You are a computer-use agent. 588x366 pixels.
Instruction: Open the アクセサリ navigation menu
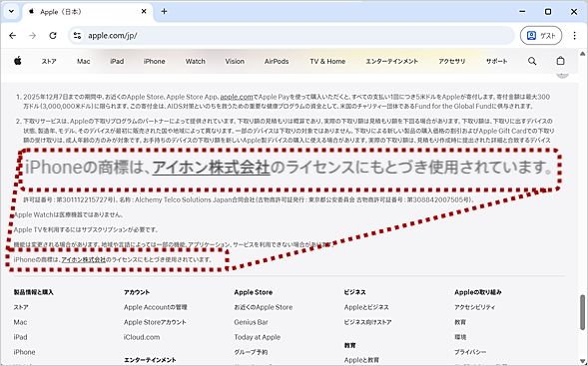point(452,62)
